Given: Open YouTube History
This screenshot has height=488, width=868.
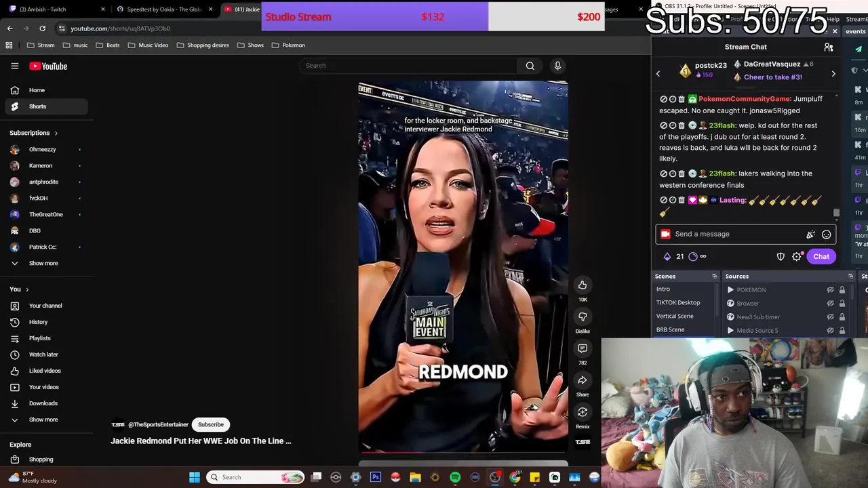Looking at the screenshot, I should tap(46, 322).
